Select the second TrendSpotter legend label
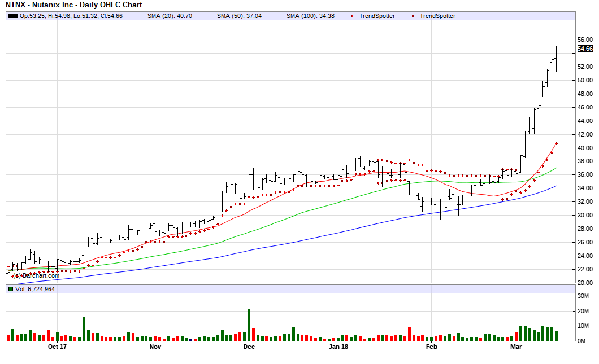The width and height of the screenshot is (599, 364). (437, 16)
